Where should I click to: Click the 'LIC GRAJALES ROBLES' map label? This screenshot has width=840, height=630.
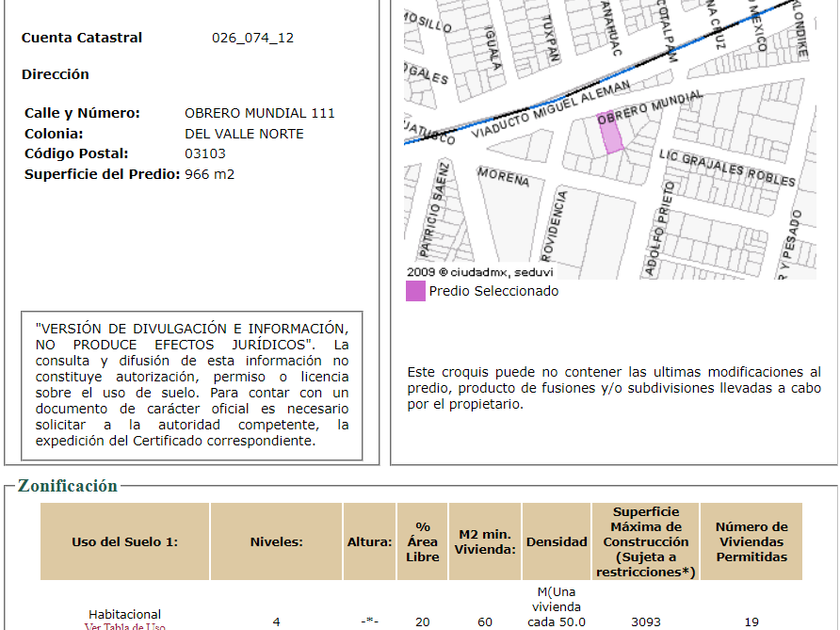point(727,168)
